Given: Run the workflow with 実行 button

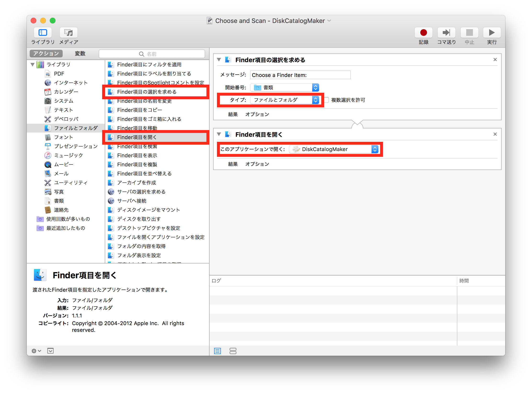Looking at the screenshot, I should pos(492,33).
